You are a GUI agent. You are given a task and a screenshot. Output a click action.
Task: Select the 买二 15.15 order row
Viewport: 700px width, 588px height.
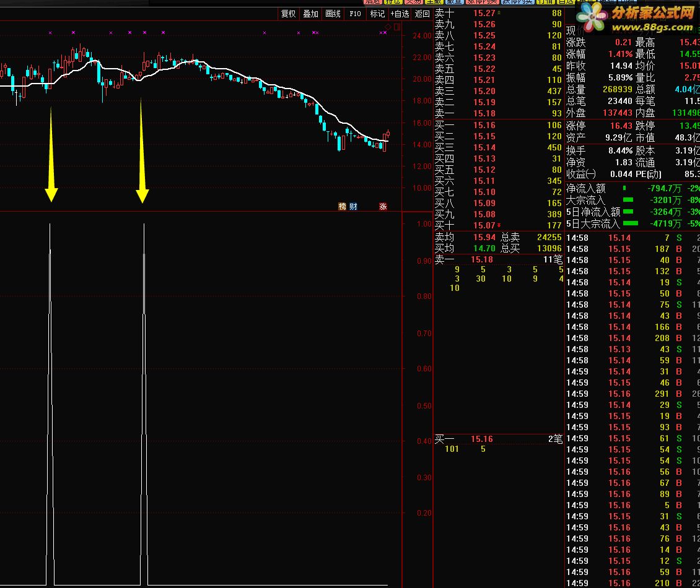[498, 137]
